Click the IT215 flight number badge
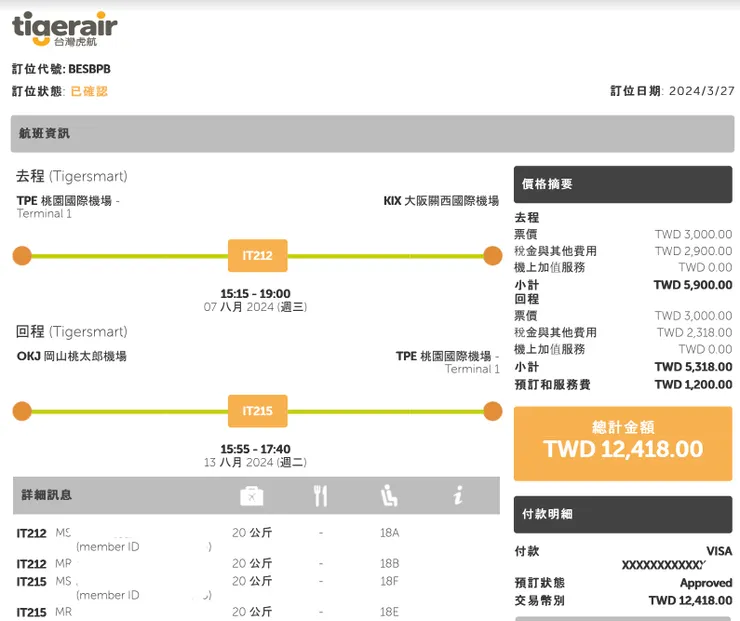This screenshot has height=621, width=740. (x=258, y=411)
